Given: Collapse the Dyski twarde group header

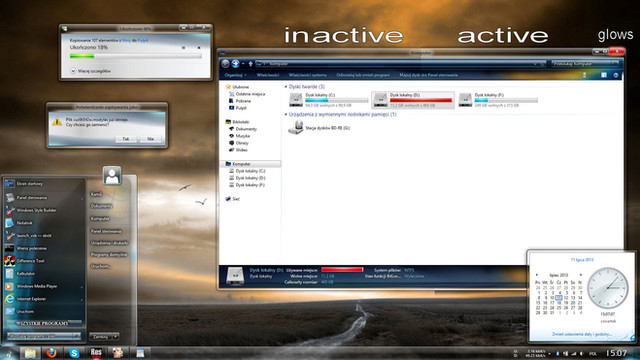Looking at the screenshot, I should point(305,87).
